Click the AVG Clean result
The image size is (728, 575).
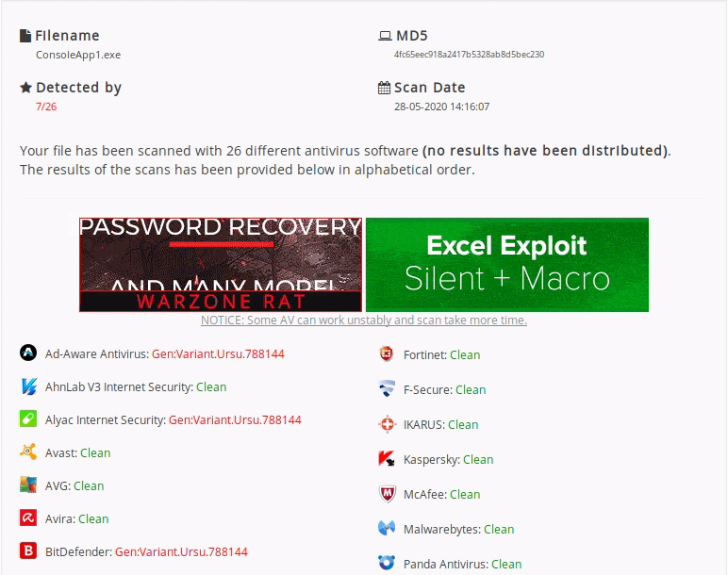click(x=89, y=485)
